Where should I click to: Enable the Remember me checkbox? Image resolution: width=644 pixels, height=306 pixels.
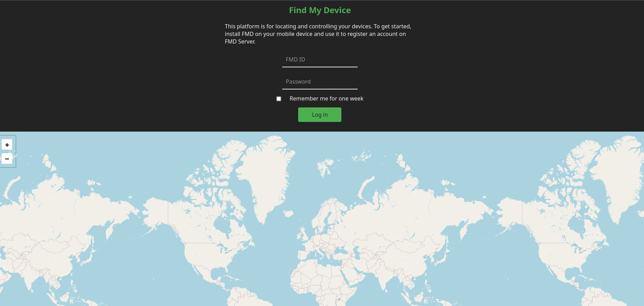pos(279,99)
